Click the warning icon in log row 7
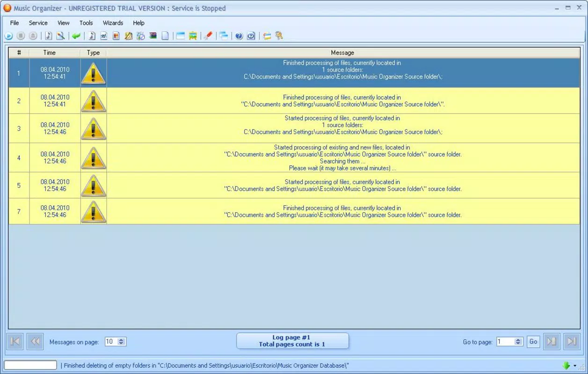 94,211
